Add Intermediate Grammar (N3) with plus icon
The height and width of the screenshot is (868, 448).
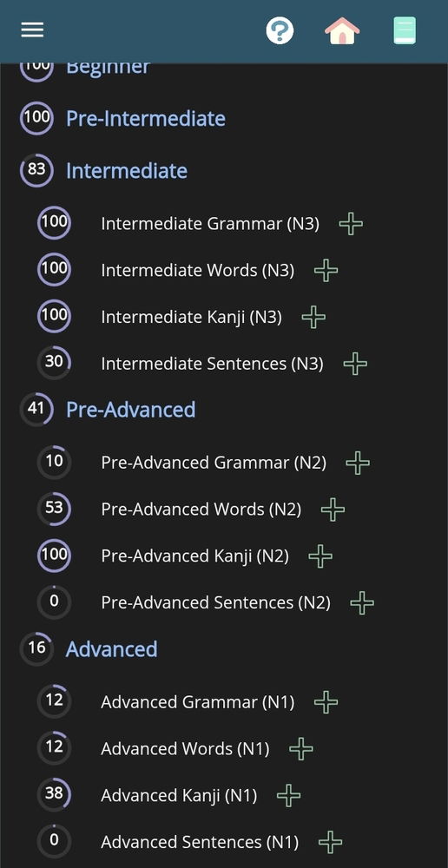click(351, 224)
